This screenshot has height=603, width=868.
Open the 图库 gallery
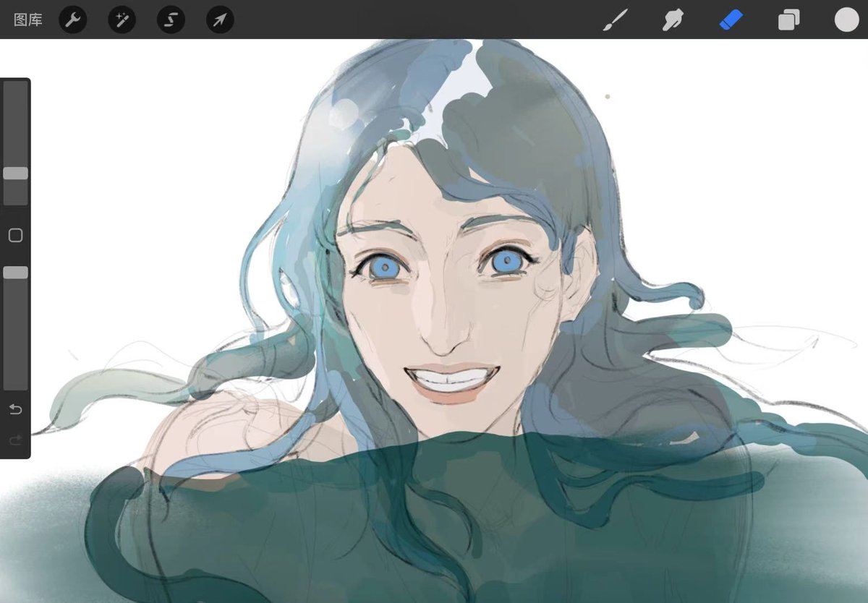pos(28,20)
